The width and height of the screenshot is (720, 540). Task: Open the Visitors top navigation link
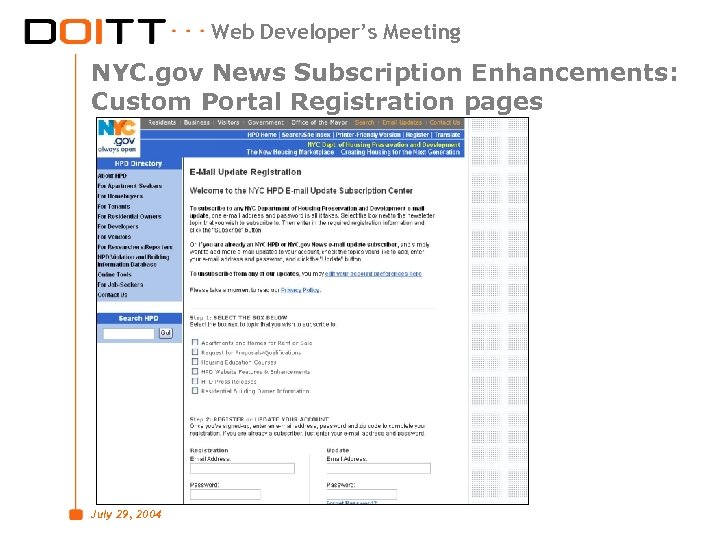(x=228, y=123)
